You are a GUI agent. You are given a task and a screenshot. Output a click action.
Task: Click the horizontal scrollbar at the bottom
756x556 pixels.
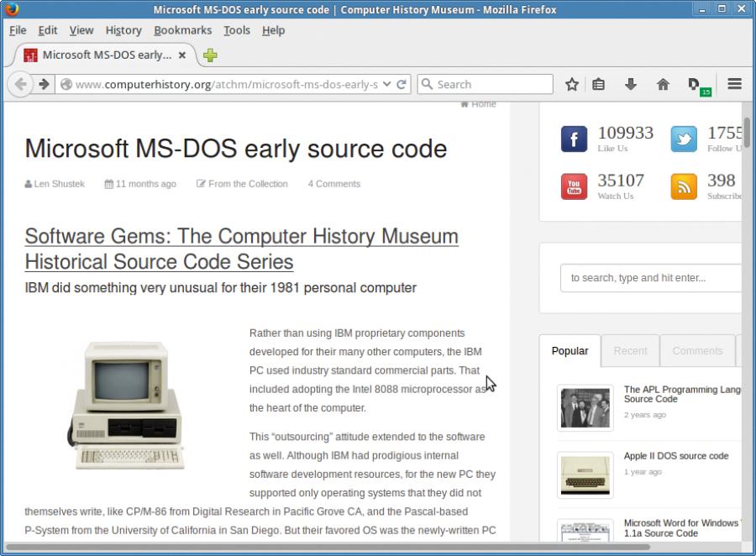(328, 548)
